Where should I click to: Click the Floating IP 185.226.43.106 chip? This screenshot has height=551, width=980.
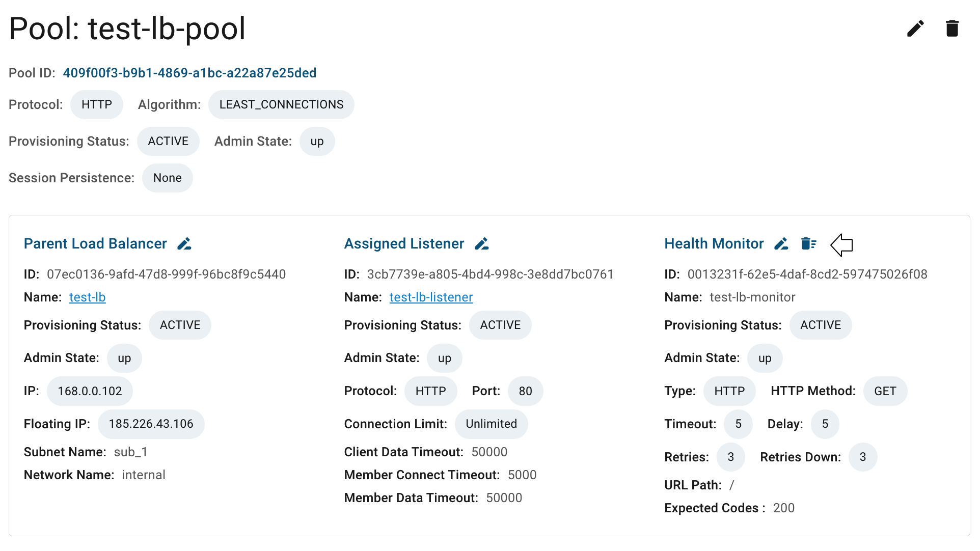coord(151,424)
